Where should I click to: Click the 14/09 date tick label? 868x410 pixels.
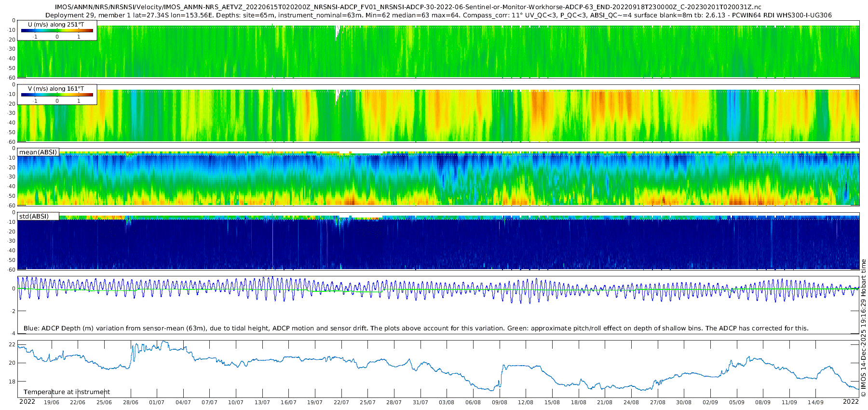815,402
